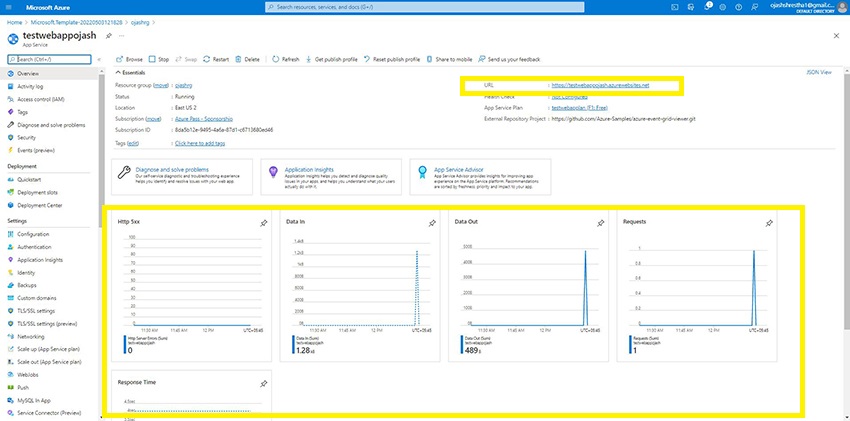The image size is (850, 421).
Task: Open the ojashrg resource group link
Action: click(x=184, y=86)
